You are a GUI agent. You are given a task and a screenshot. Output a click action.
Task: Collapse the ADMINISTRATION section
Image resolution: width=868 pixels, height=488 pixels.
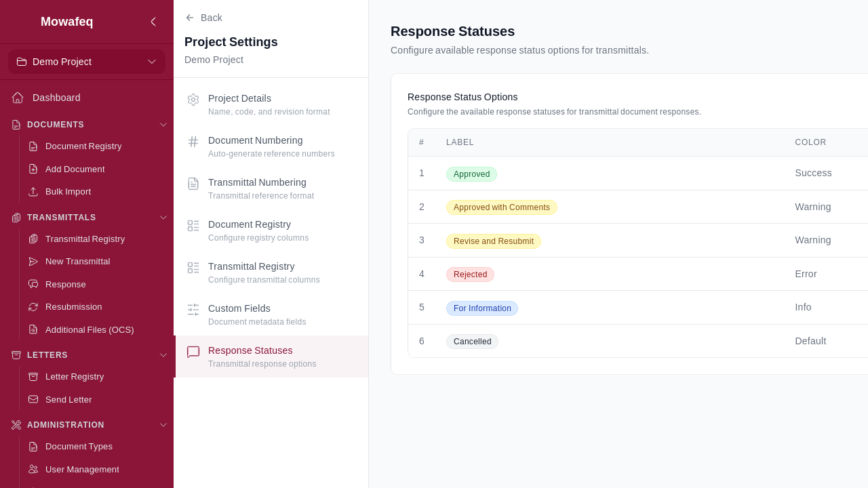click(163, 425)
